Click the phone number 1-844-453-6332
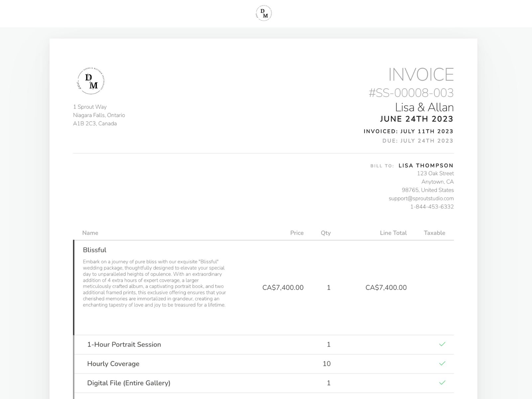This screenshot has height=399, width=532. click(x=432, y=206)
